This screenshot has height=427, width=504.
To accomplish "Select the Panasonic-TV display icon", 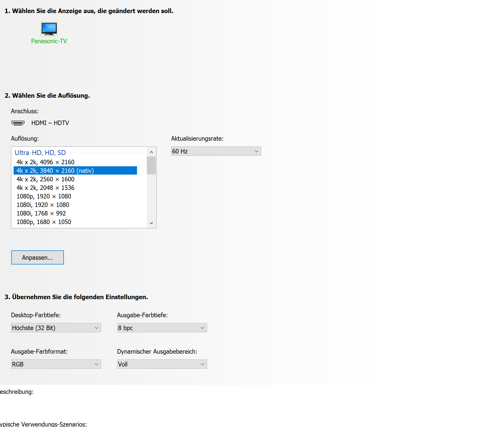I will [x=49, y=29].
